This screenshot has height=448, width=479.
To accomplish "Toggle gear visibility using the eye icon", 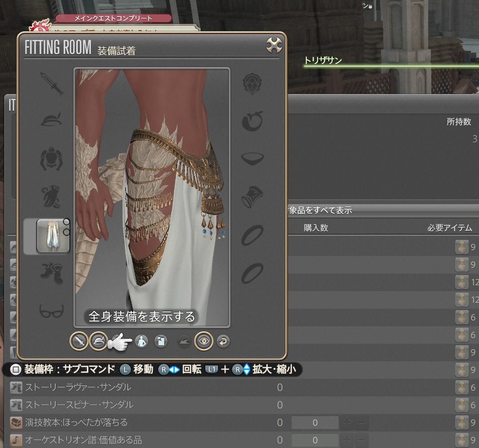I will pos(204,341).
